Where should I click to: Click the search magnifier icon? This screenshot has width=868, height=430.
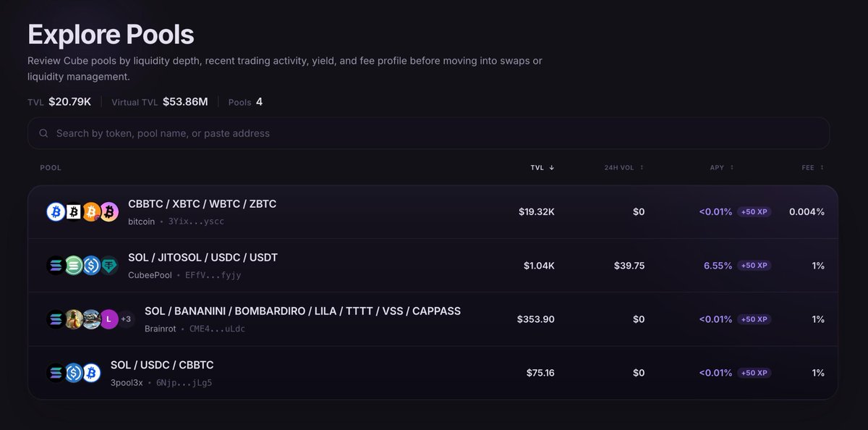pyautogui.click(x=44, y=133)
